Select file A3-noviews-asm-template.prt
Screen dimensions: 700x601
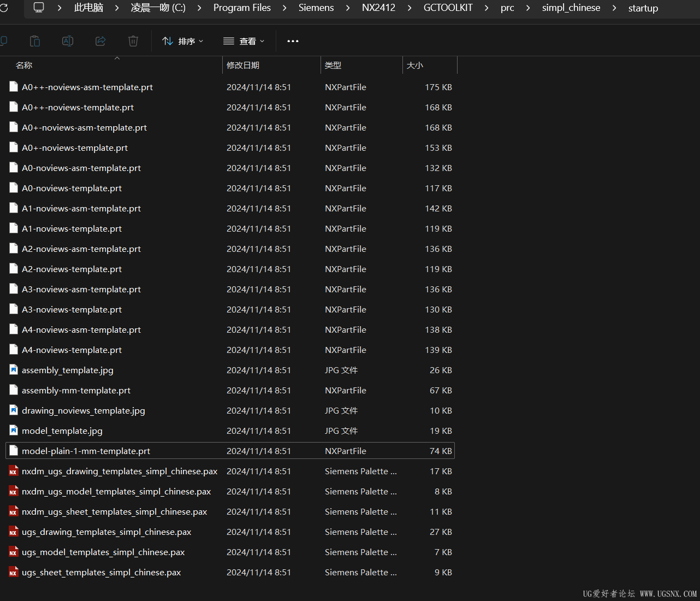230,289
